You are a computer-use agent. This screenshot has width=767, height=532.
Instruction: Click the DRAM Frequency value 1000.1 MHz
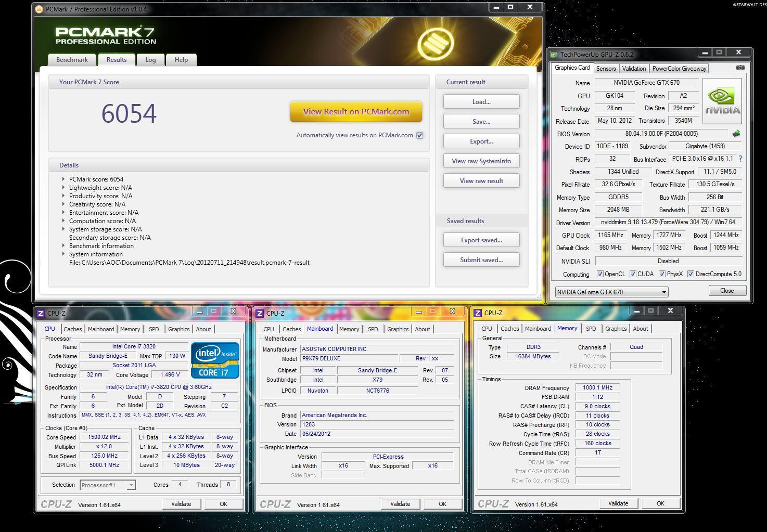pyautogui.click(x=597, y=388)
